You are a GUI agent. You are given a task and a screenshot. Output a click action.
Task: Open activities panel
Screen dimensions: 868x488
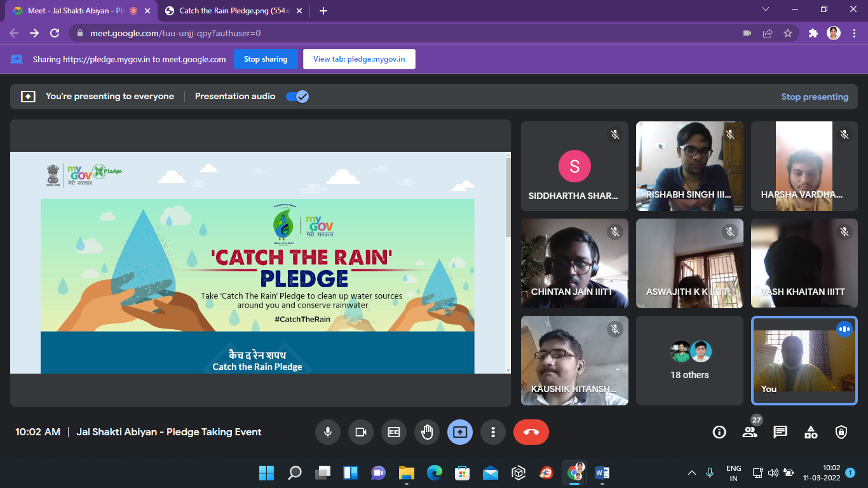click(x=811, y=432)
